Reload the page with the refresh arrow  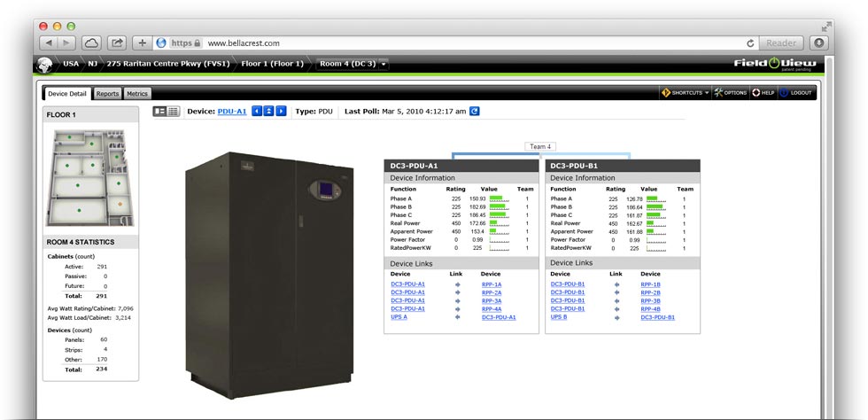point(751,43)
